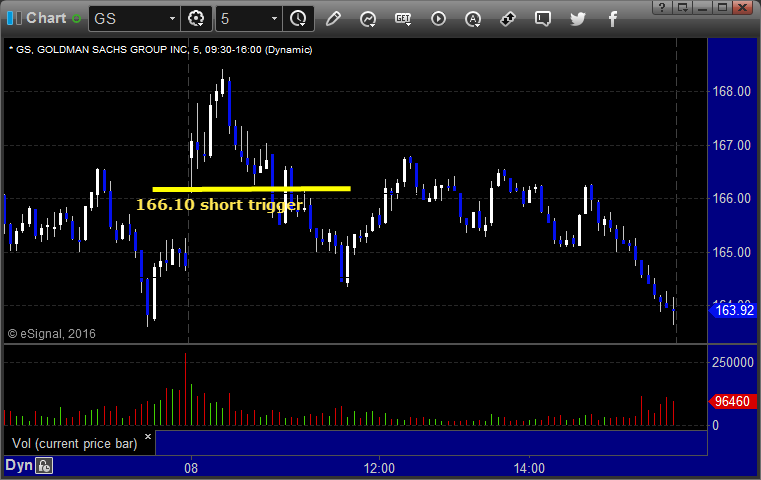Select the yellow short trigger line
The image size is (761, 480).
(251, 189)
